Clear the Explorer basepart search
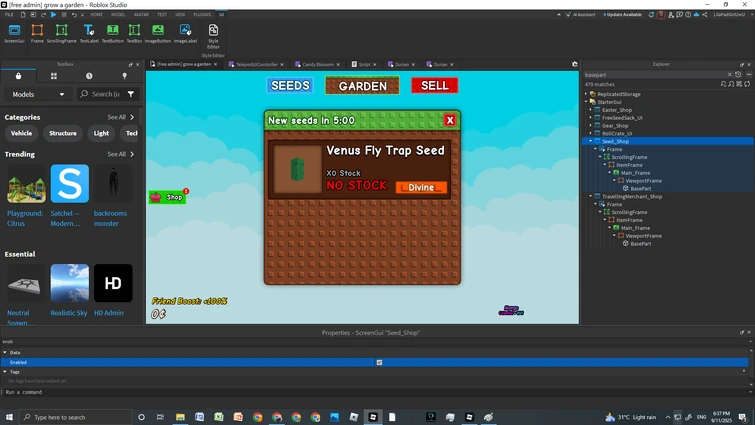The height and width of the screenshot is (425, 755). pos(729,75)
